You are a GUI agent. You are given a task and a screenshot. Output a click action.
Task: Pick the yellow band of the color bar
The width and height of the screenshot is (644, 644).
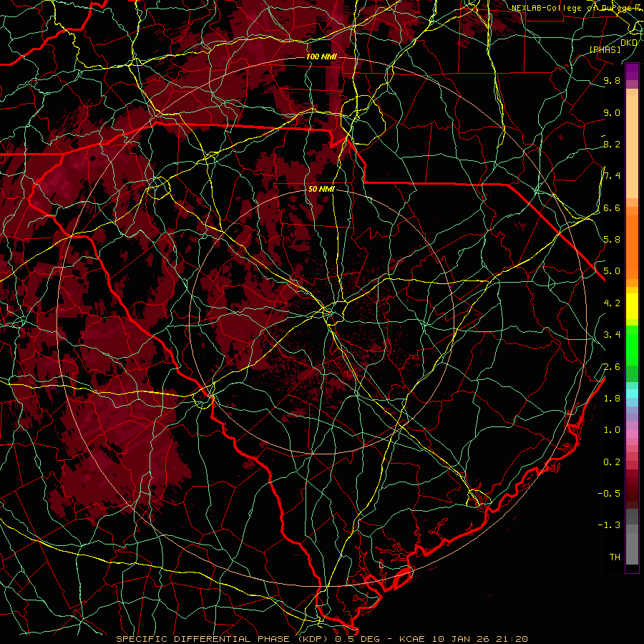click(632, 306)
